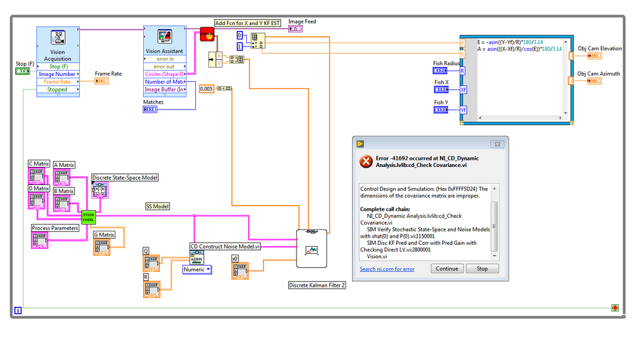The width and height of the screenshot is (644, 337).
Task: Click the error out terminal row
Action: coord(164,66)
